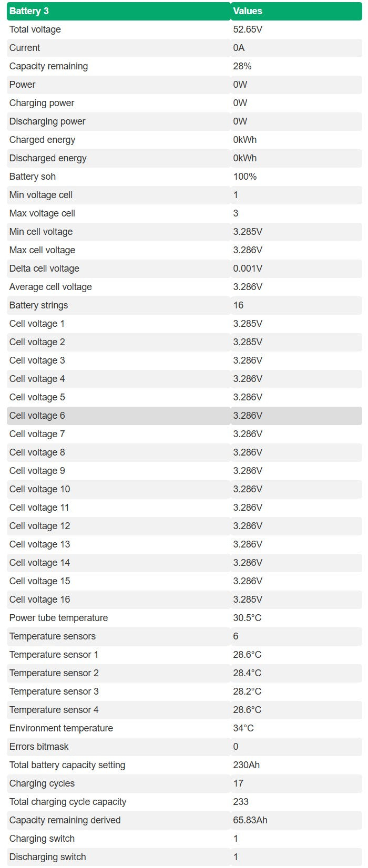
Task: Click the Power tube temperature label
Action: (x=58, y=618)
